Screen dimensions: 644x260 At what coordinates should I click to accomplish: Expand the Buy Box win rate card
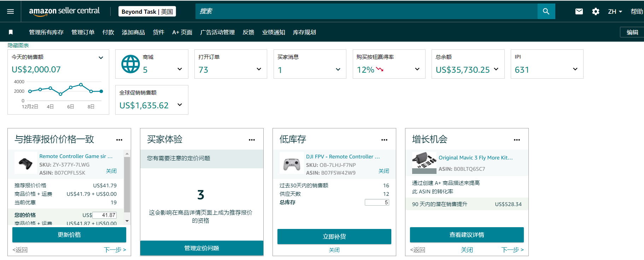[417, 69]
